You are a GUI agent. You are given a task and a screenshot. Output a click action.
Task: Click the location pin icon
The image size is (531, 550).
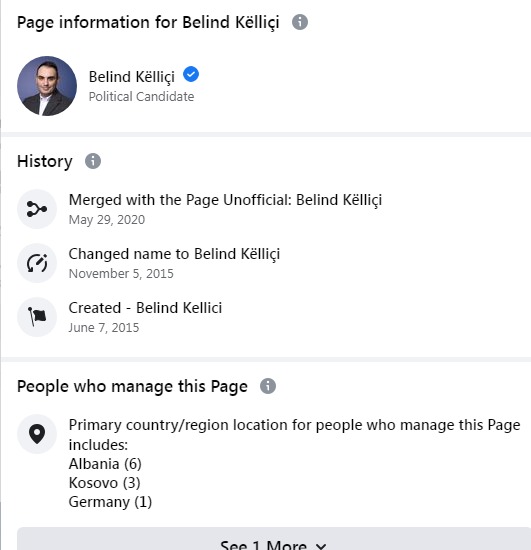37,434
